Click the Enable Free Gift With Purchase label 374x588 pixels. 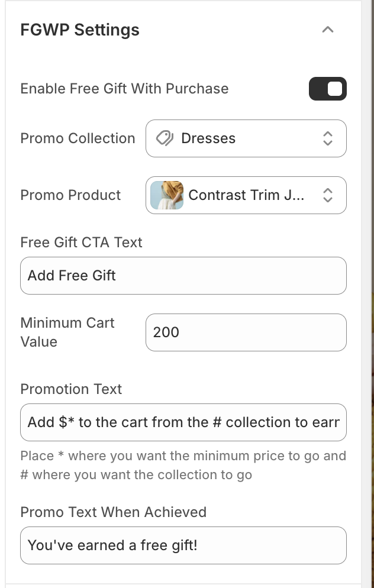pyautogui.click(x=124, y=89)
